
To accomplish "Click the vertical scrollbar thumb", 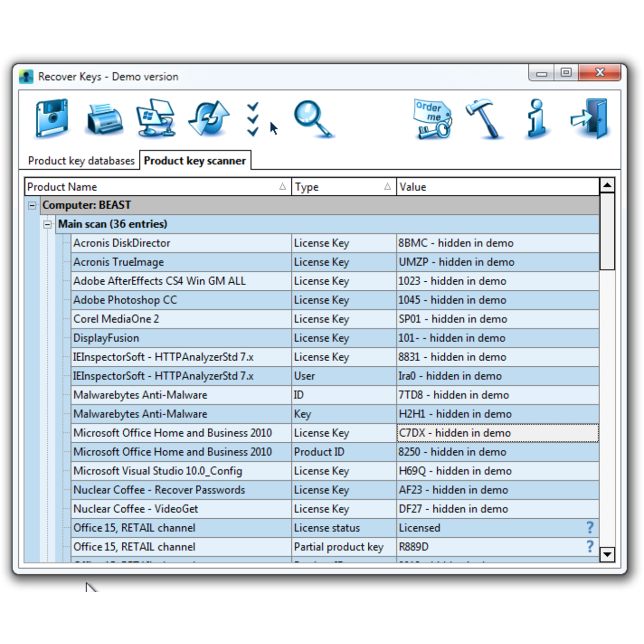I will [x=607, y=231].
